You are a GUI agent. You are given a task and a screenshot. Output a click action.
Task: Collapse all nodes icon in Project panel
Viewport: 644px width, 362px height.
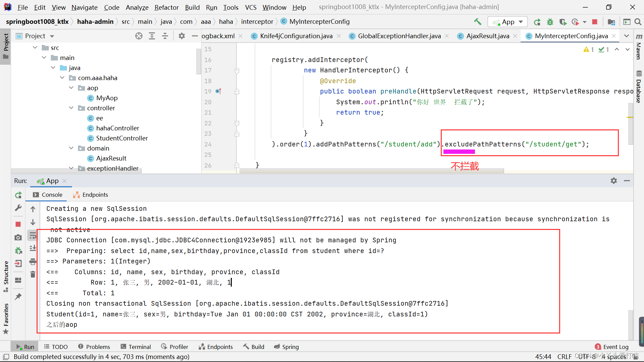pyautogui.click(x=165, y=36)
